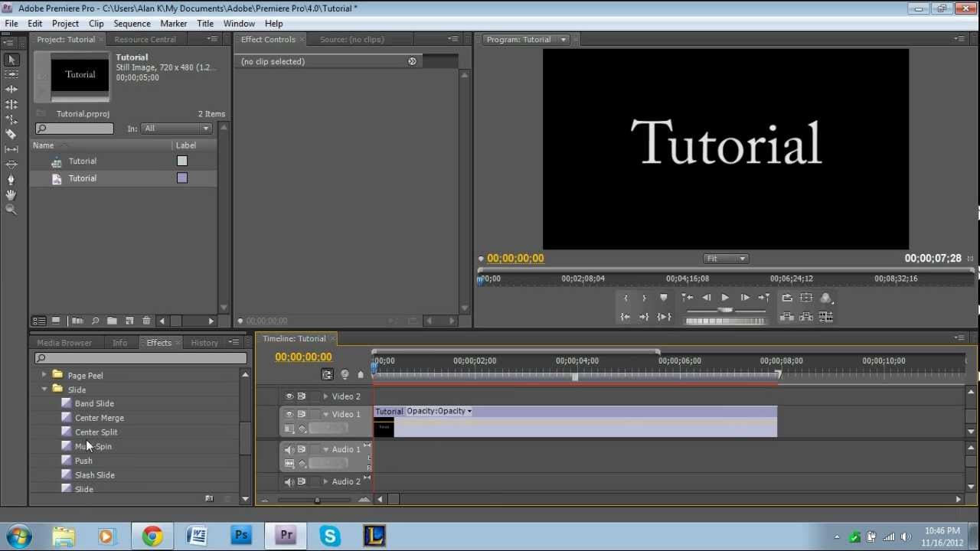Mute Audio 1 track speaker toggle
Screen dimensions: 980x551
pyautogui.click(x=289, y=449)
